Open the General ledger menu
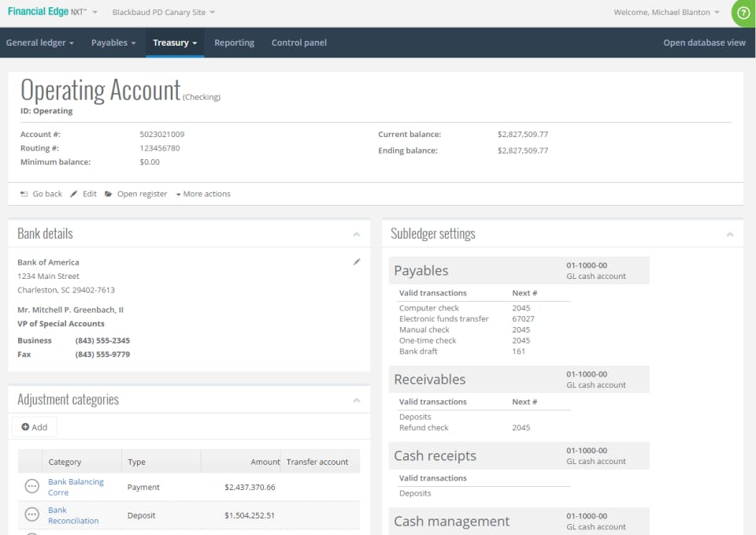Screen dimensions: 756x535 (40, 43)
